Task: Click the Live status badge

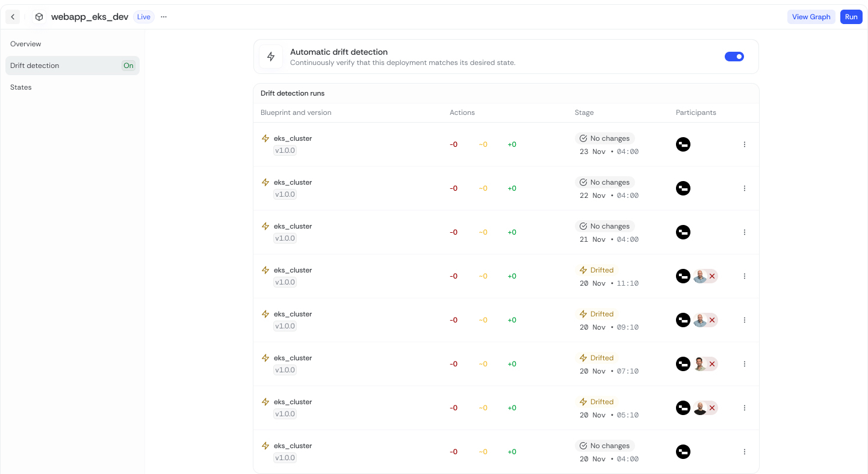Action: click(x=144, y=17)
